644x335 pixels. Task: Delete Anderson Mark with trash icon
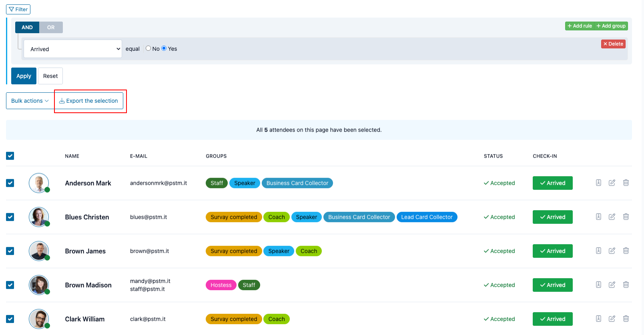(x=626, y=183)
